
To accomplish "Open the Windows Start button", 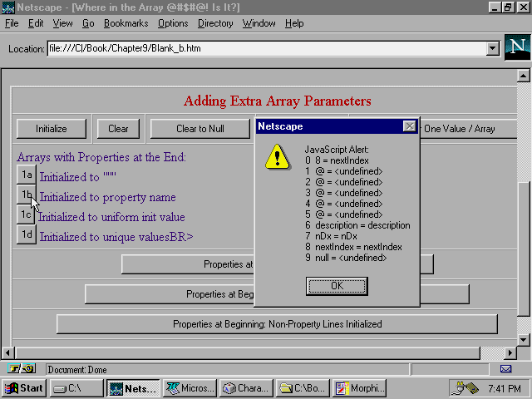I will tap(24, 388).
